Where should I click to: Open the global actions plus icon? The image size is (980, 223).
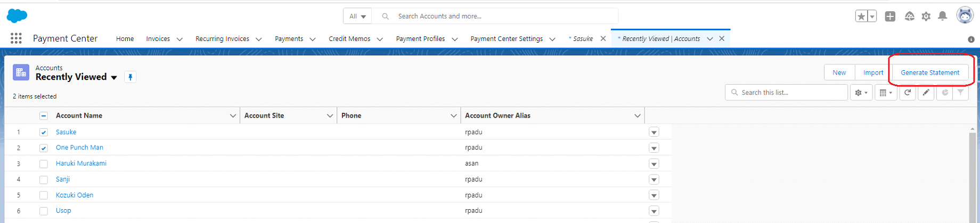[890, 16]
